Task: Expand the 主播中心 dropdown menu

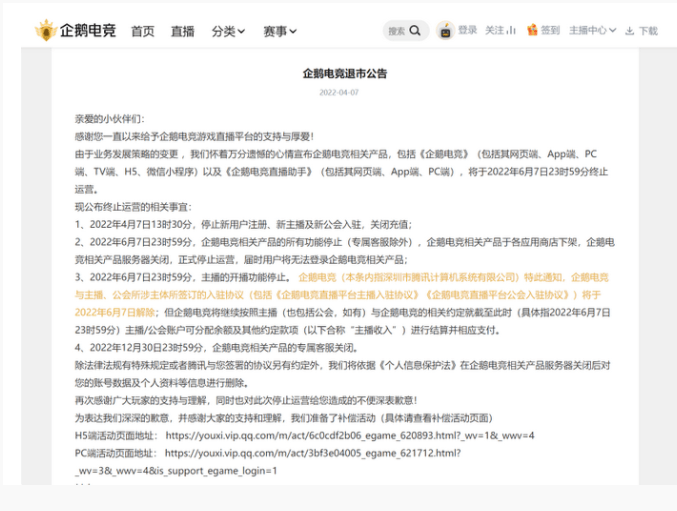Action: click(x=592, y=31)
